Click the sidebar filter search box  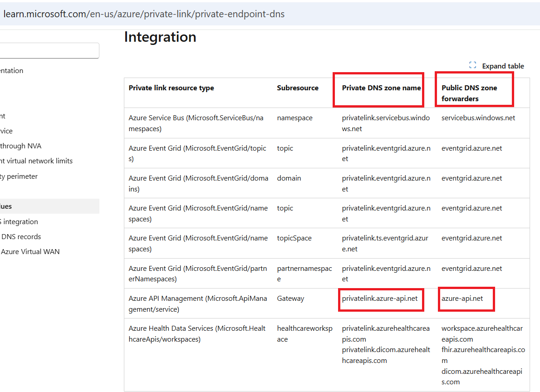pos(49,51)
